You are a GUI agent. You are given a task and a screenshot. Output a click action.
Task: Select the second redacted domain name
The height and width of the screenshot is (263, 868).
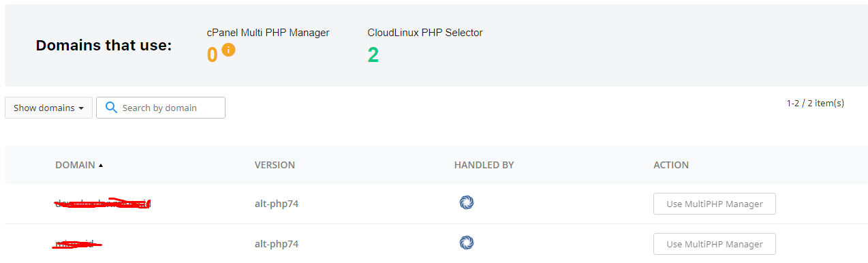[x=78, y=243]
